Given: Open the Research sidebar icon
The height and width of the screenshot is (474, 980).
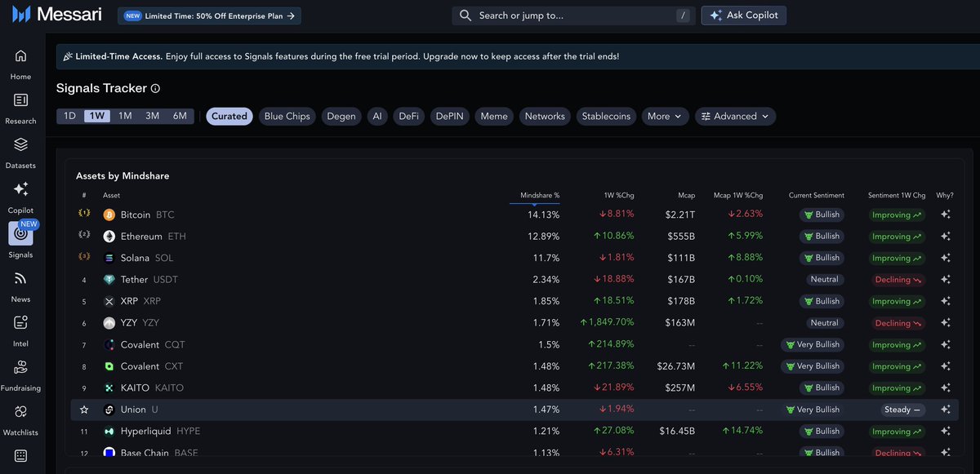Looking at the screenshot, I should coord(20,100).
